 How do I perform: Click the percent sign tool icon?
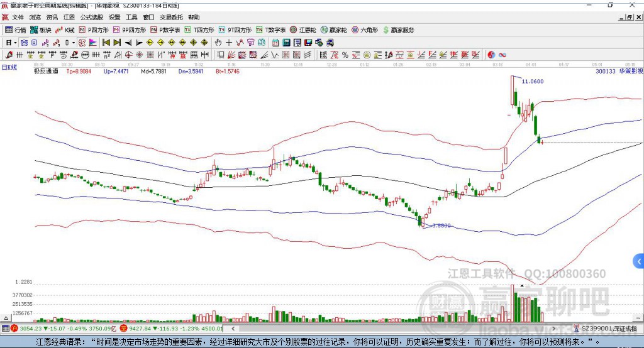[345, 55]
